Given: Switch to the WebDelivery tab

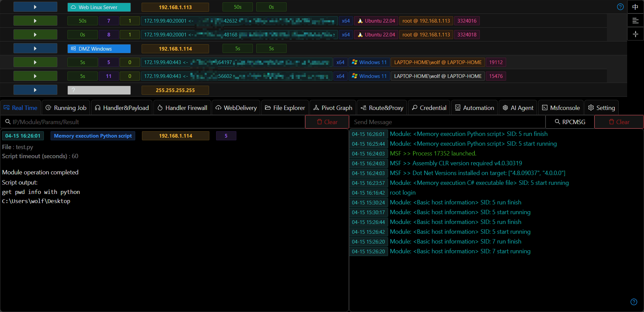Looking at the screenshot, I should tap(236, 108).
